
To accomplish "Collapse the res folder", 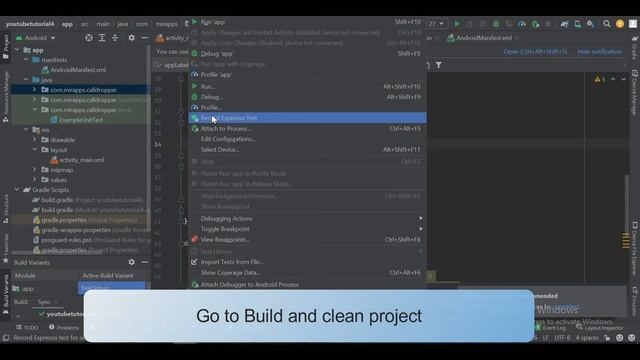I will (x=27, y=130).
